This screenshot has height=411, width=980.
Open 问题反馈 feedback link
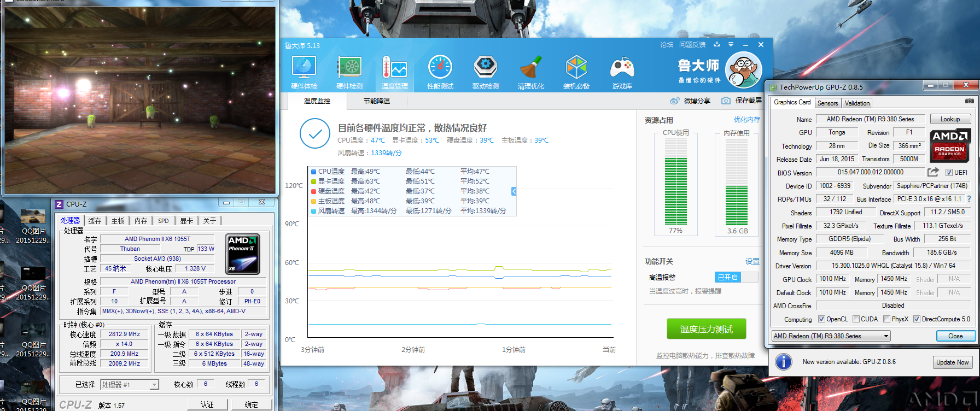[x=692, y=45]
